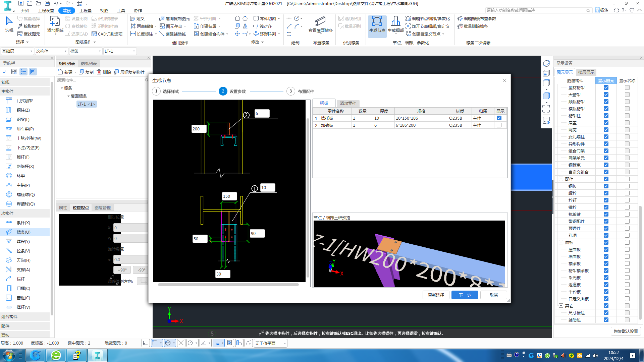The image size is (644, 362).
Task: Click step 1 选择样式 in wizard
Action: pyautogui.click(x=165, y=91)
